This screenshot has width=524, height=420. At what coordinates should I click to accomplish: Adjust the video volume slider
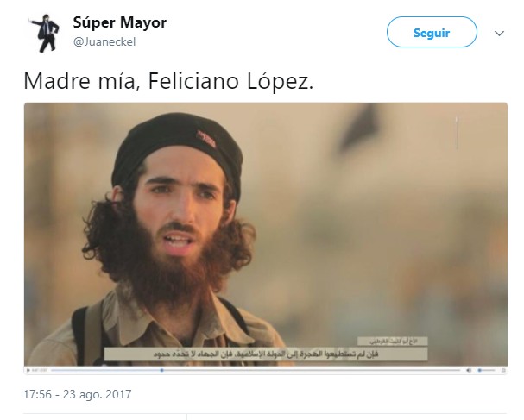(x=486, y=370)
